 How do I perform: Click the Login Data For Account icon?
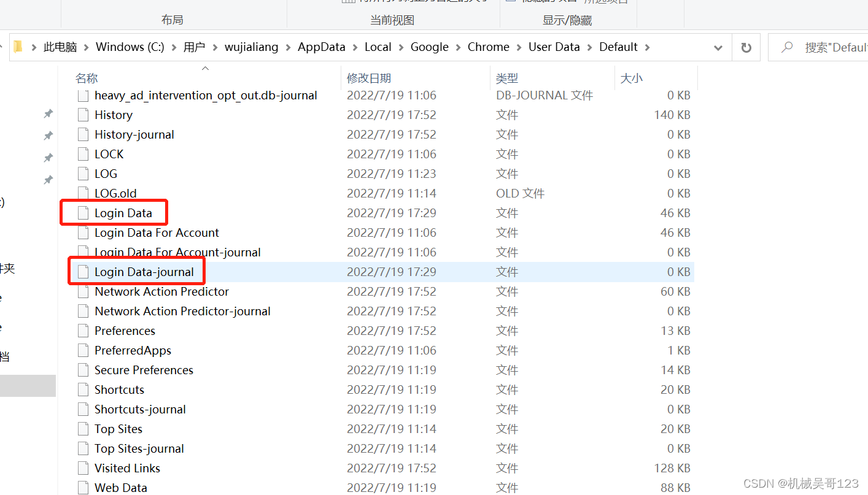click(x=83, y=232)
